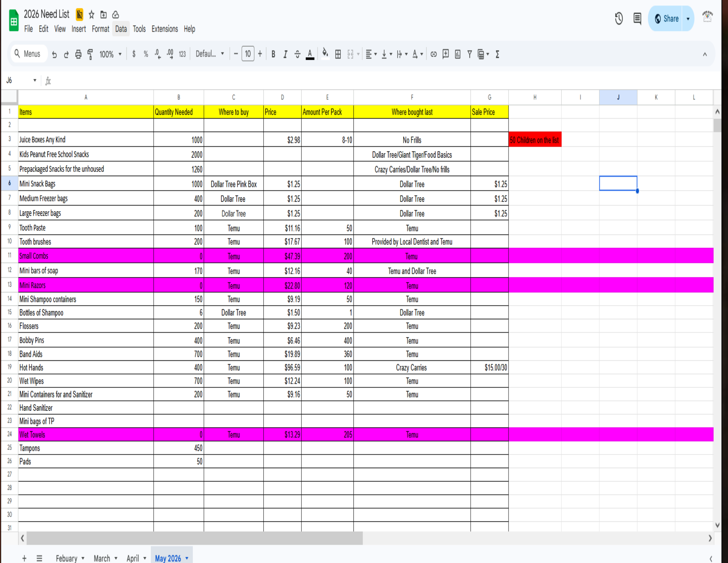This screenshot has height=563, width=728.
Task: Toggle strikethrough formatting
Action: (x=297, y=54)
